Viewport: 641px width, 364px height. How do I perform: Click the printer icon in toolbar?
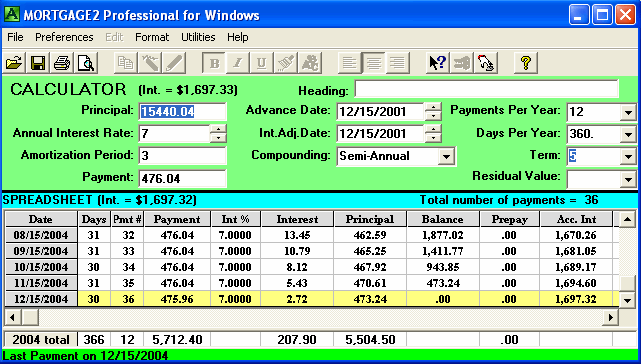pyautogui.click(x=62, y=63)
